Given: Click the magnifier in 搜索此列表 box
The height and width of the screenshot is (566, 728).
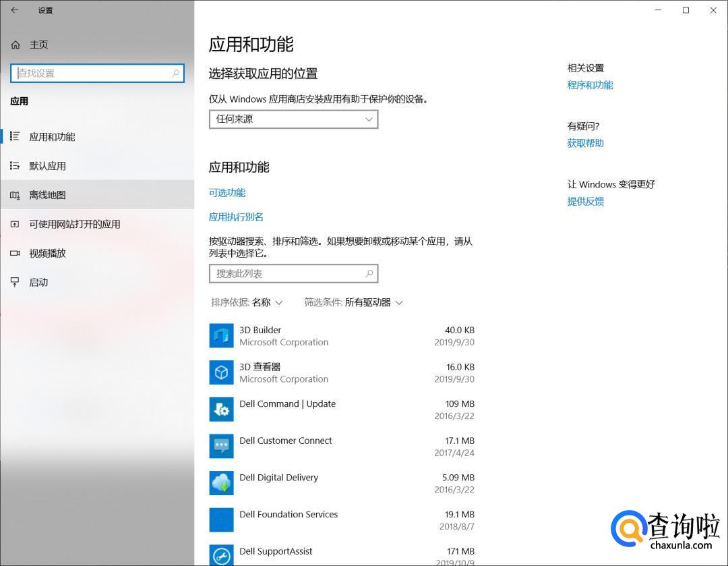Looking at the screenshot, I should coord(369,273).
